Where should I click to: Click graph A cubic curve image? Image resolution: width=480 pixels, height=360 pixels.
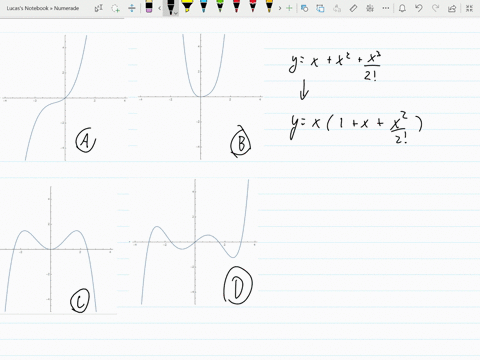coord(64,97)
